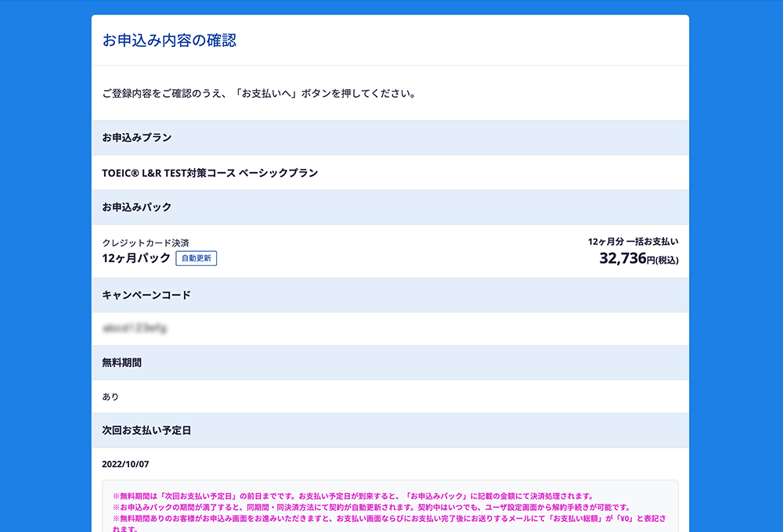
Task: Select the お申込みプラン section header
Action: click(x=137, y=138)
